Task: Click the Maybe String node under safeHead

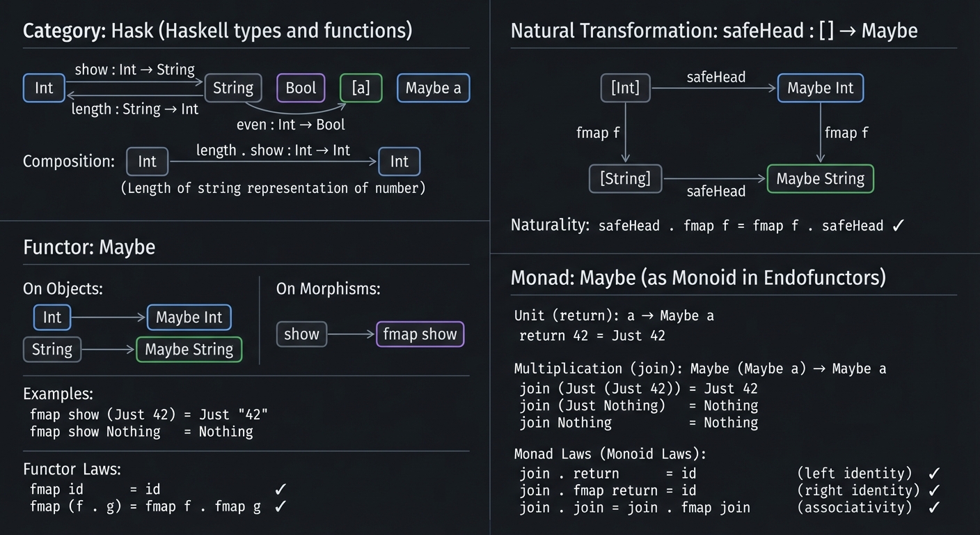Action: click(820, 178)
